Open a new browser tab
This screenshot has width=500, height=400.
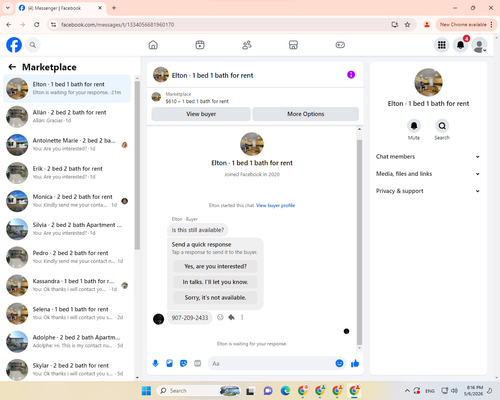point(114,8)
